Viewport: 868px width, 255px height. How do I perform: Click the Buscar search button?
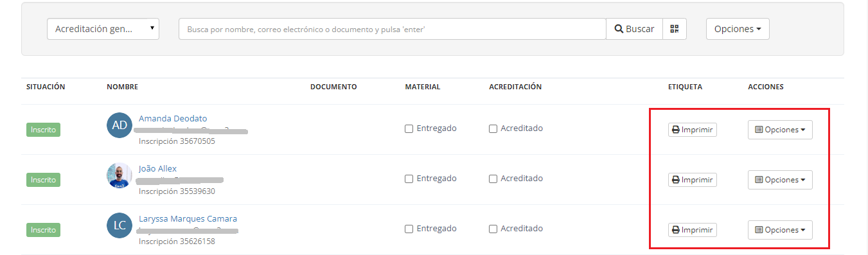coord(634,29)
